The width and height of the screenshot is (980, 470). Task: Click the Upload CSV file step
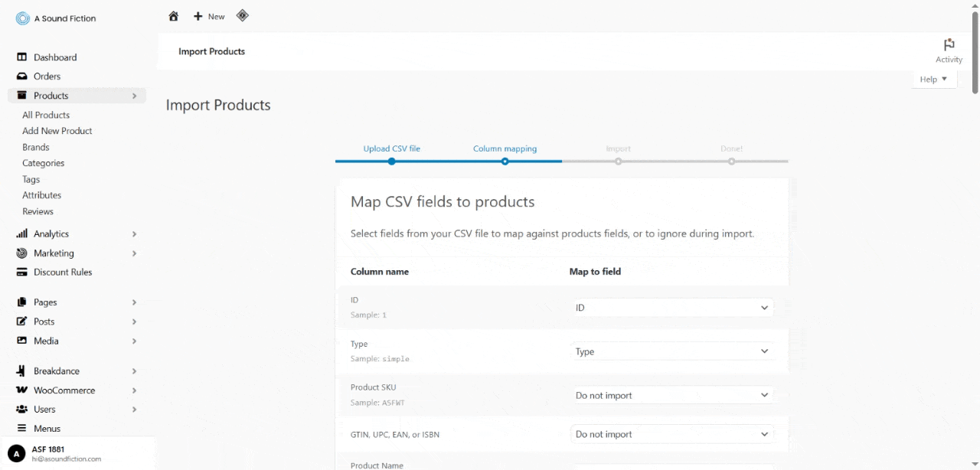coord(392,149)
